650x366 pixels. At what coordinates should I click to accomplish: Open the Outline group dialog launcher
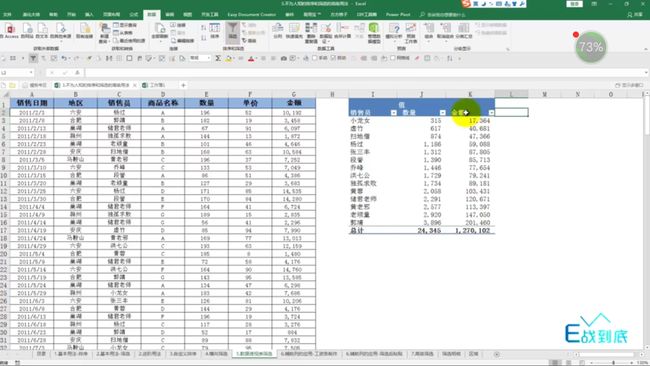[508, 49]
